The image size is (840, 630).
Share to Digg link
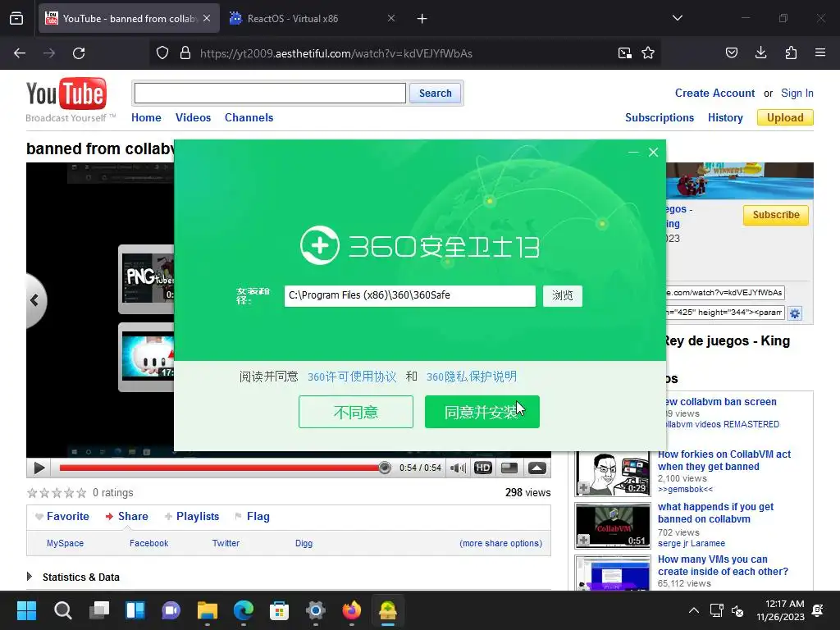tap(304, 543)
